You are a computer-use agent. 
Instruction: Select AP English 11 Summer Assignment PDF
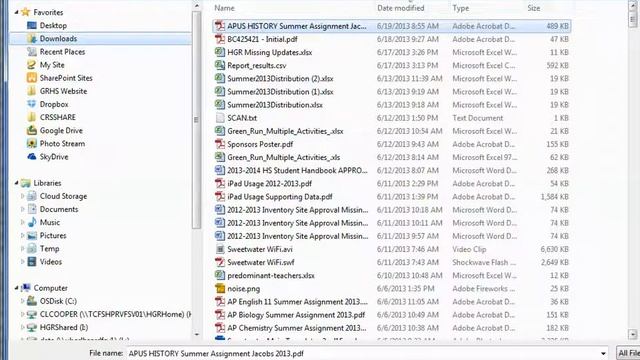point(392,302)
